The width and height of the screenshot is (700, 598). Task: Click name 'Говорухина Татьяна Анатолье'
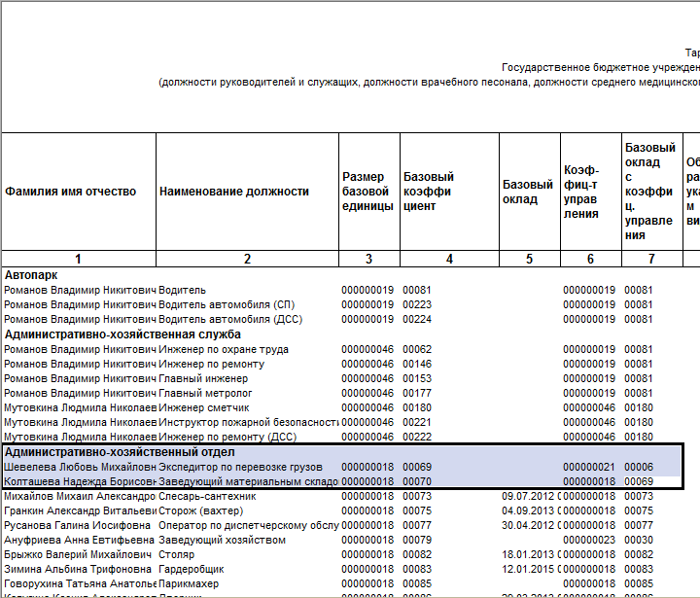[80, 583]
